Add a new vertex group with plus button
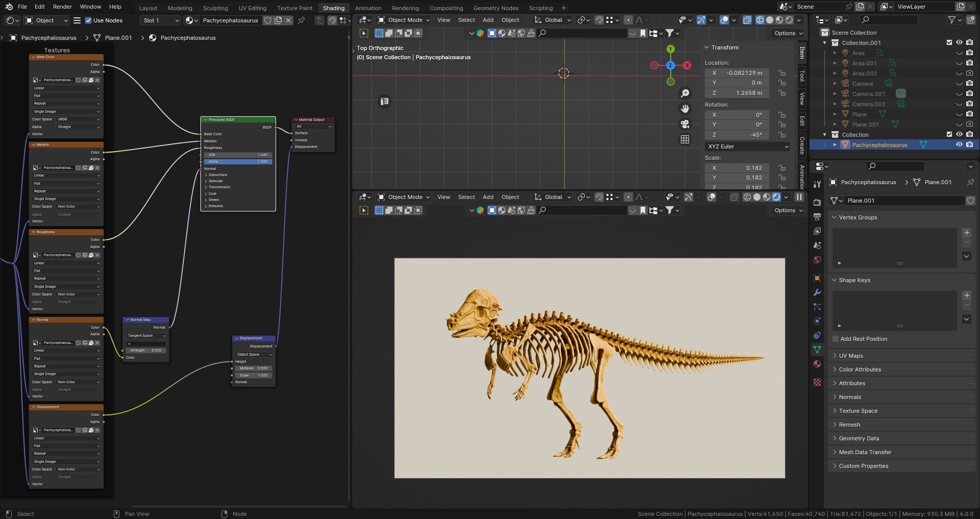Screen dimensions: 980x519 click(967, 233)
